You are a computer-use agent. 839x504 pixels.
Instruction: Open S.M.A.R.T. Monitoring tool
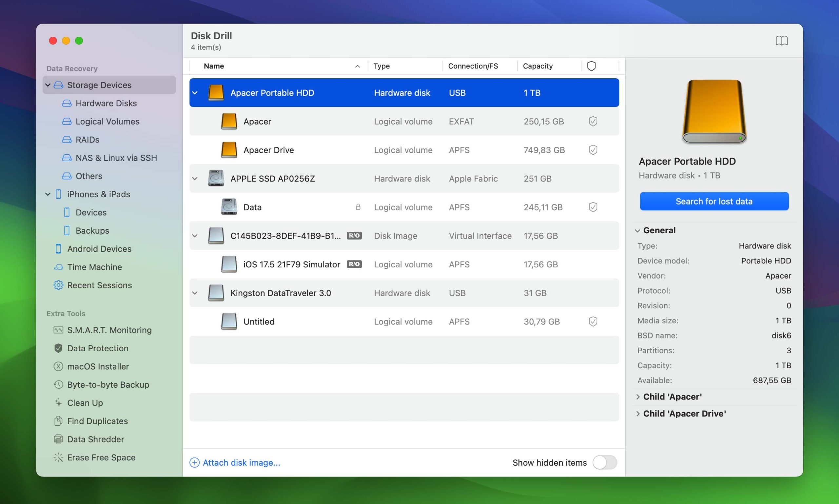(109, 330)
